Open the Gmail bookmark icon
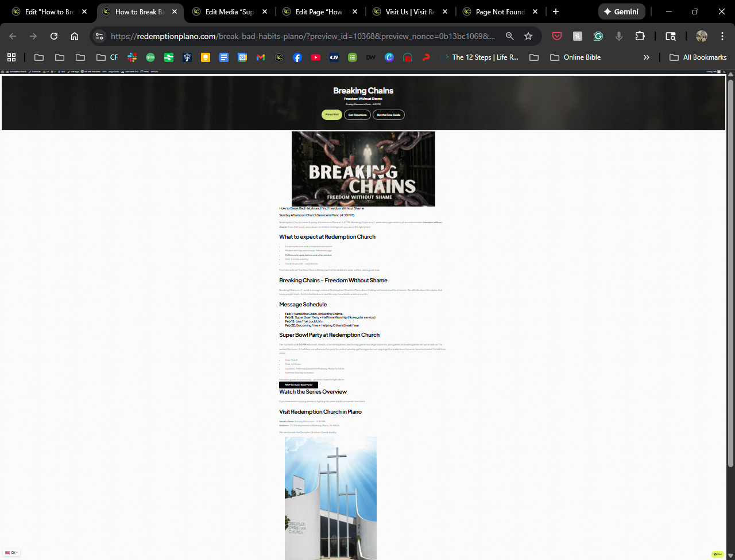 click(261, 57)
